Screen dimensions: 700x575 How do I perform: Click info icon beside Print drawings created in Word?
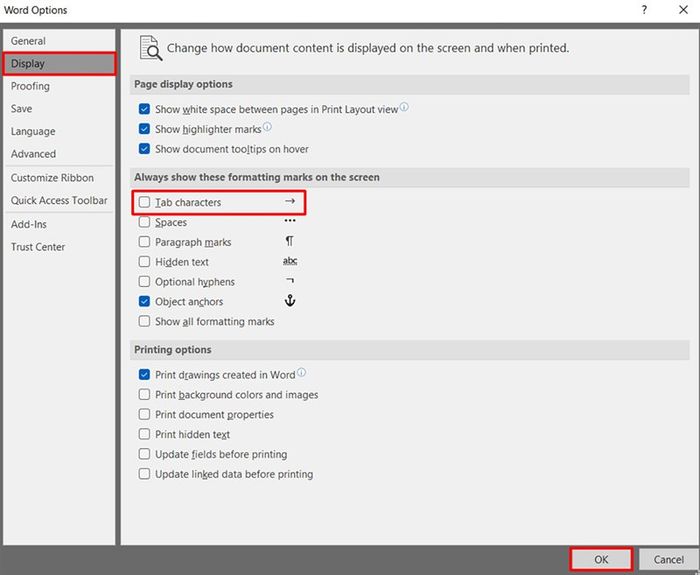point(301,372)
